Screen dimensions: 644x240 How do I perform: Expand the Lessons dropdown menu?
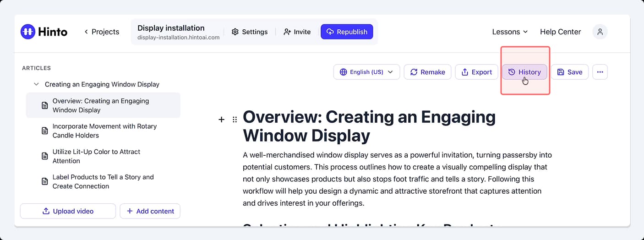[510, 32]
